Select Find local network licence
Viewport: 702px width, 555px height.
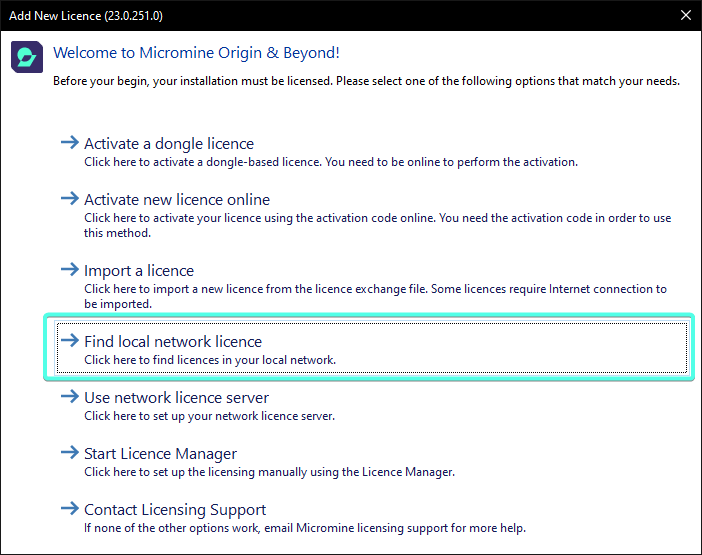[173, 342]
